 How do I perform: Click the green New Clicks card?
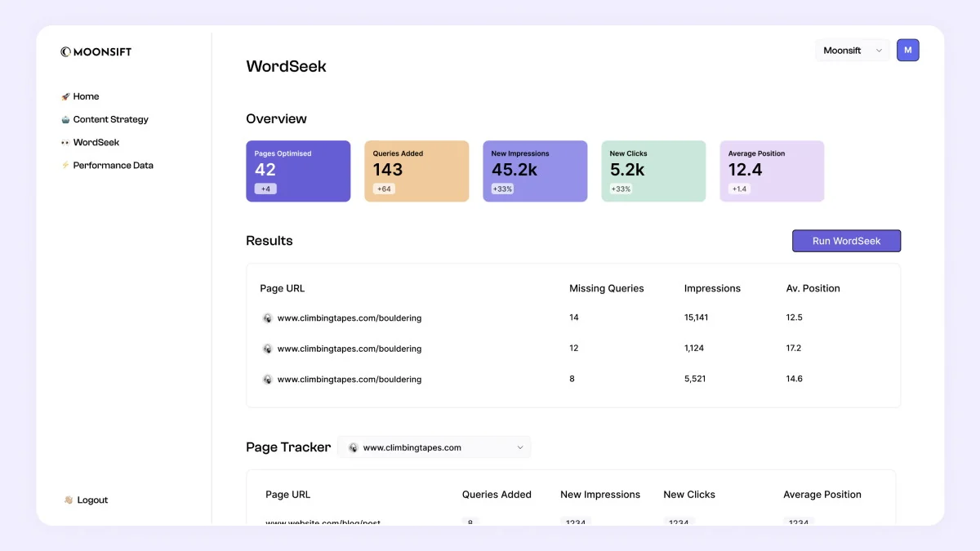coord(653,171)
